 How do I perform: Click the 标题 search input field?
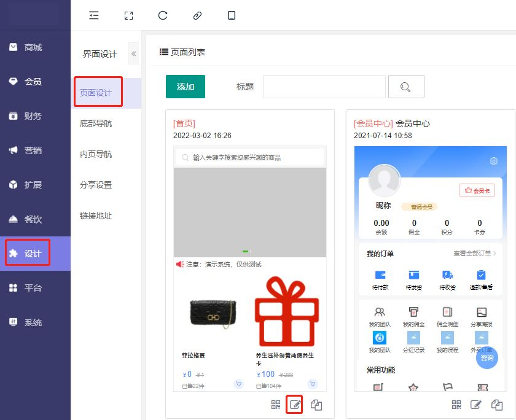tap(324, 87)
